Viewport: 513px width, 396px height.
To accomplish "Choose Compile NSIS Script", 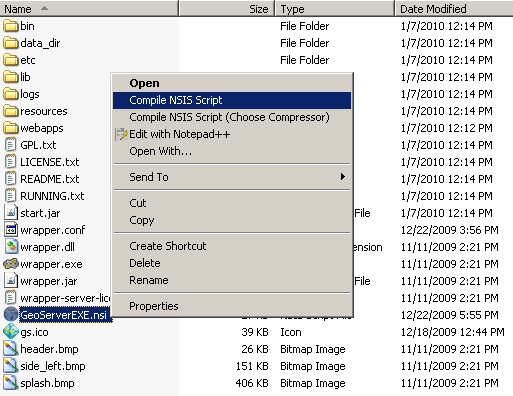I will 232,100.
